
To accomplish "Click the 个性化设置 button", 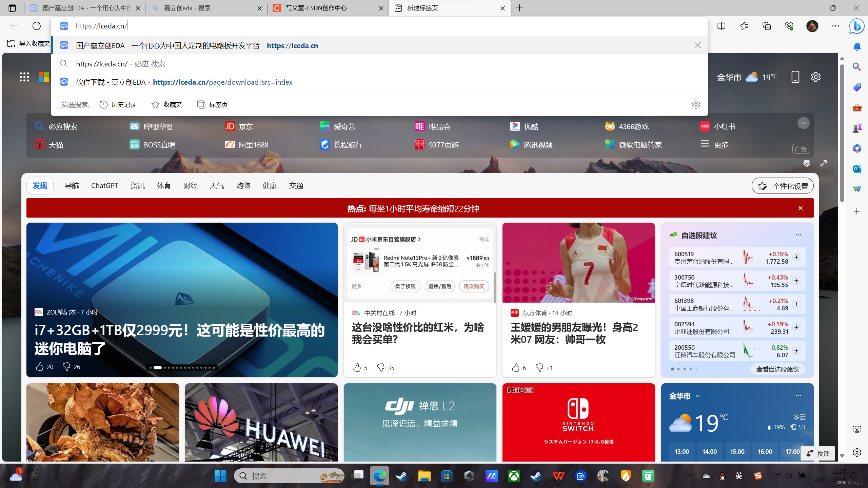I will (782, 186).
